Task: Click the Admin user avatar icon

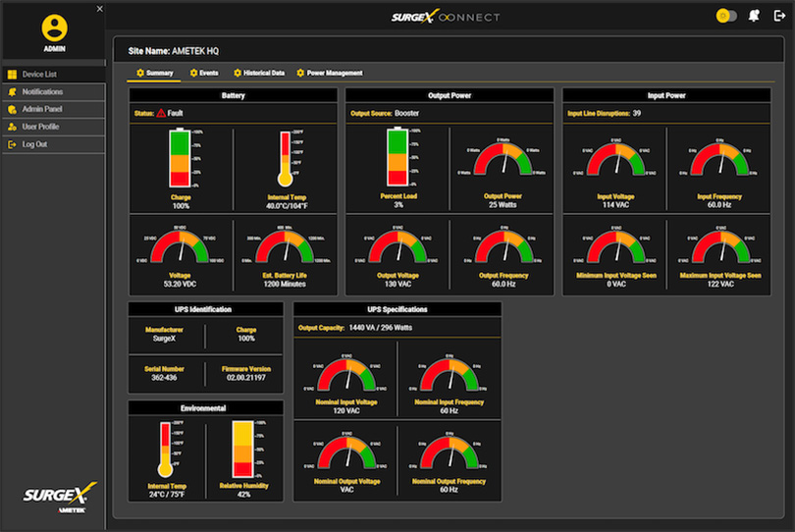Action: coord(55,27)
